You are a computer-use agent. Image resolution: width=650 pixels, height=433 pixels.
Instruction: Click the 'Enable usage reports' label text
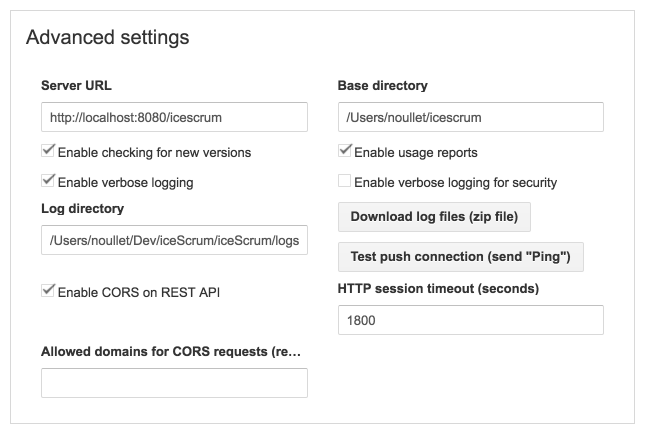pyautogui.click(x=416, y=153)
